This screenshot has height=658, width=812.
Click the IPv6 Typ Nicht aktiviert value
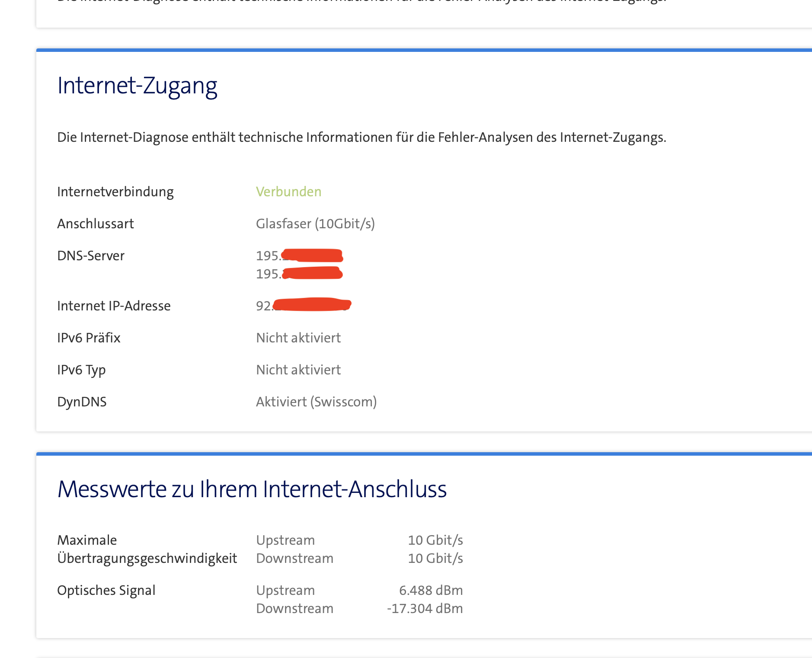click(x=298, y=370)
